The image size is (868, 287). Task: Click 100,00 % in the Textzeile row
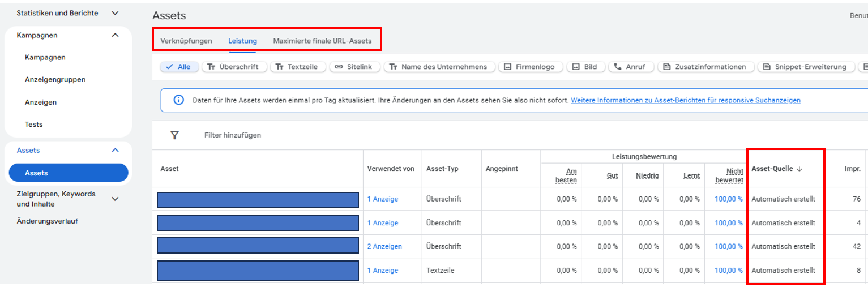[x=728, y=271]
